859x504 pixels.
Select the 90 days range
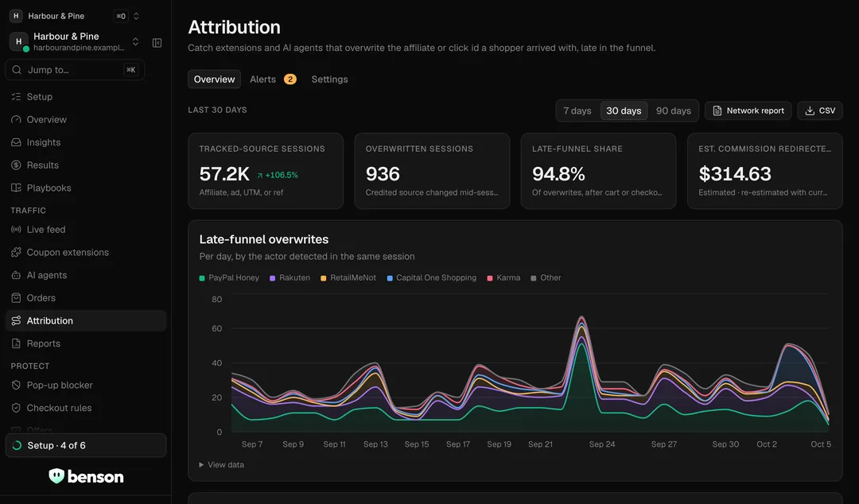(x=674, y=110)
